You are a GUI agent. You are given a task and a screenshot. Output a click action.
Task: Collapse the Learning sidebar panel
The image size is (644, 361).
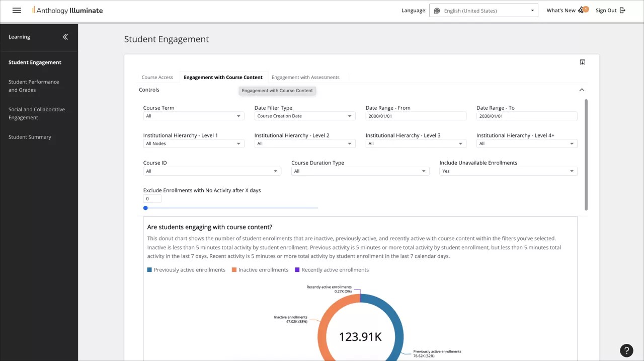coord(65,37)
